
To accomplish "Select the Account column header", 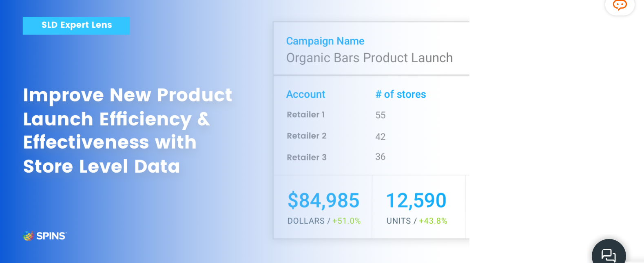I will tap(305, 94).
